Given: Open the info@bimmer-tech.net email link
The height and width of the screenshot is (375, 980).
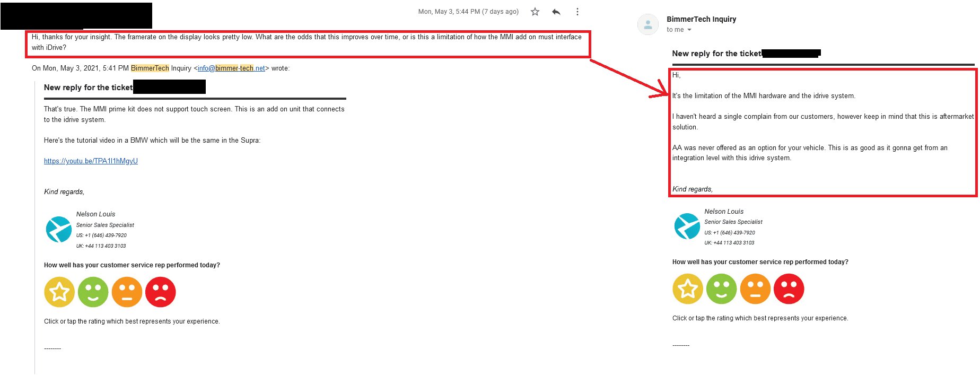Looking at the screenshot, I should tap(231, 68).
